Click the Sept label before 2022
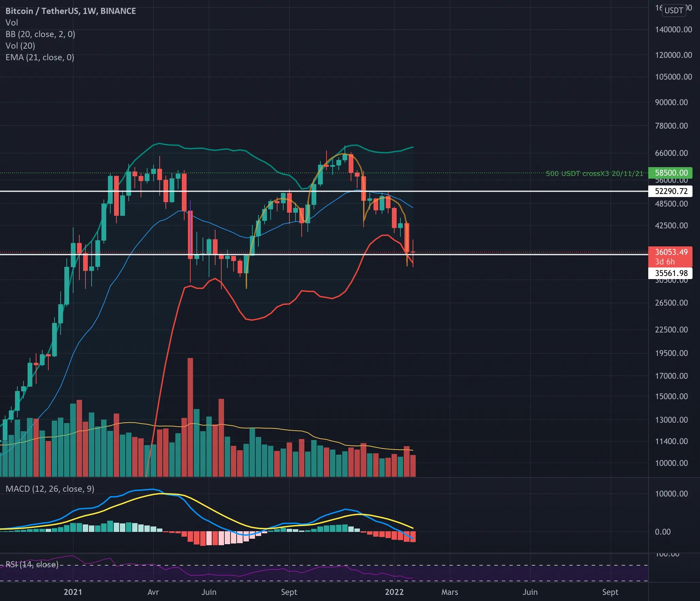This screenshot has height=601, width=700. [x=289, y=592]
